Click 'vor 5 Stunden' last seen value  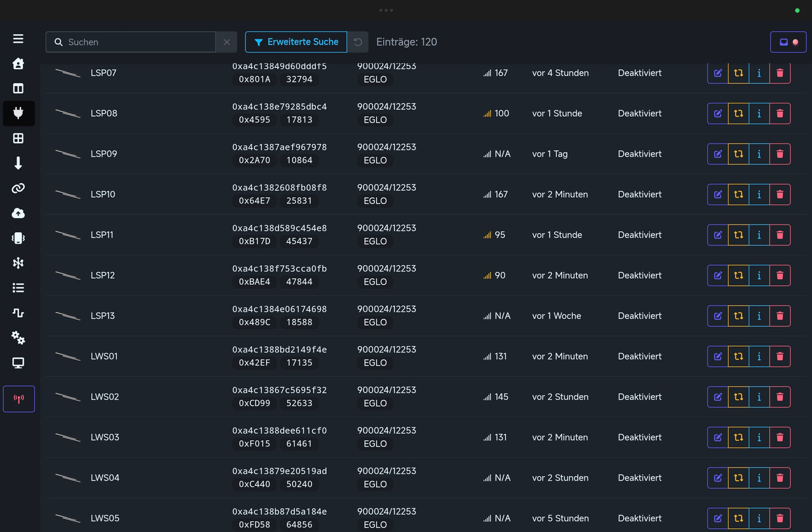[561, 518]
